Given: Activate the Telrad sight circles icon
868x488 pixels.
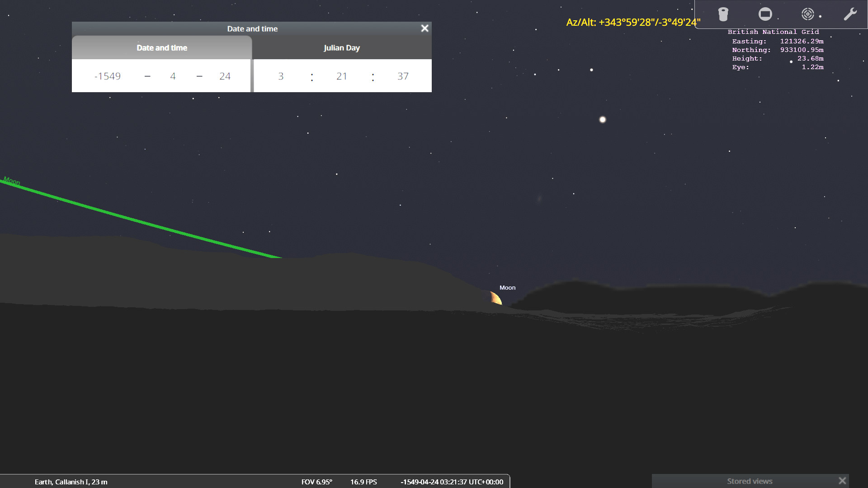Looking at the screenshot, I should (x=807, y=14).
